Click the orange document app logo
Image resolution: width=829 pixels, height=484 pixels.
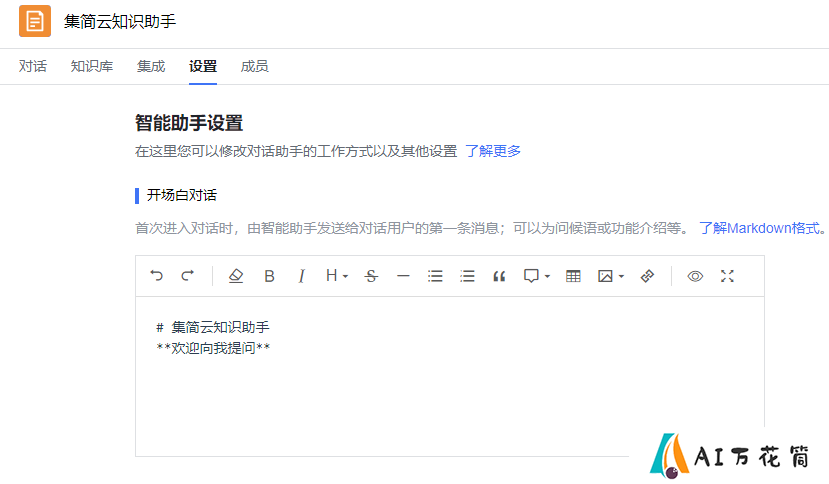35,21
